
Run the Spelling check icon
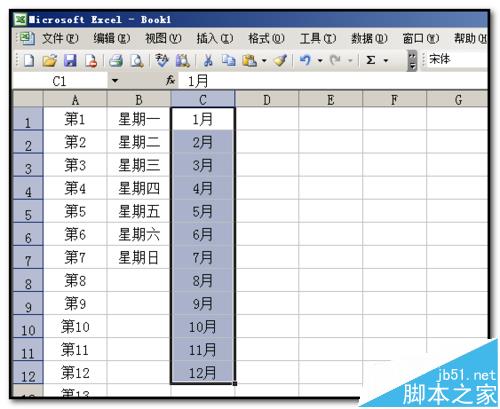[162, 60]
